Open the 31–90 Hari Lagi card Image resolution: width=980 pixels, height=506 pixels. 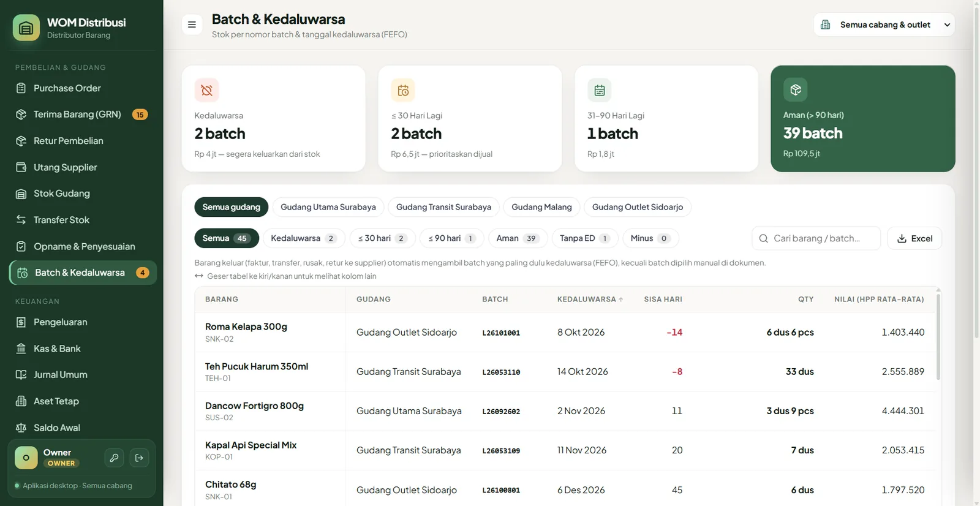click(x=666, y=119)
